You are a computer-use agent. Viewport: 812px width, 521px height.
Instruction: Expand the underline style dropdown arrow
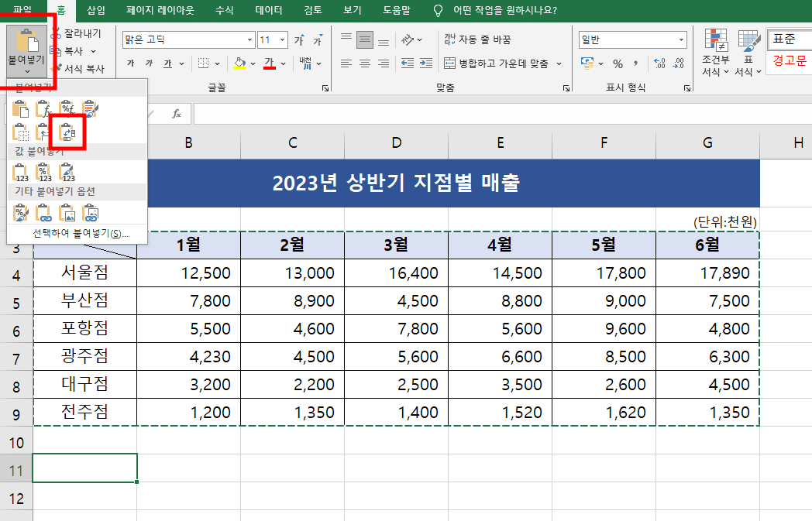coord(182,63)
